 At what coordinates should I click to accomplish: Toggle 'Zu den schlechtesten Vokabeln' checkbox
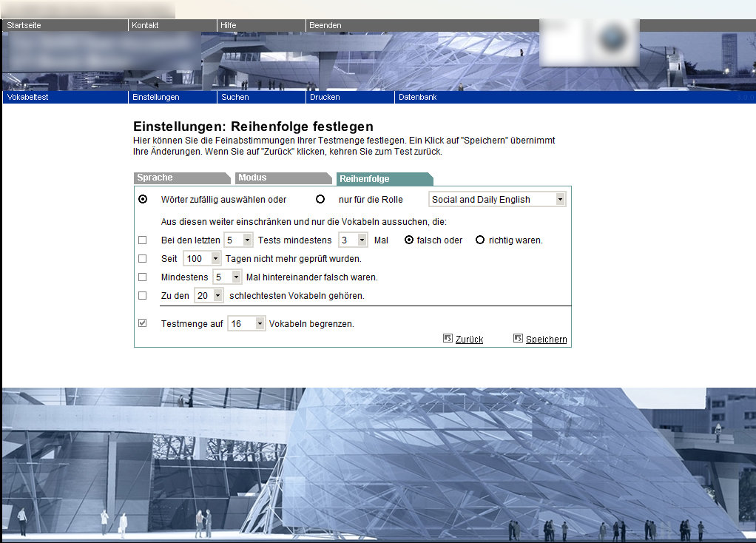tap(143, 295)
